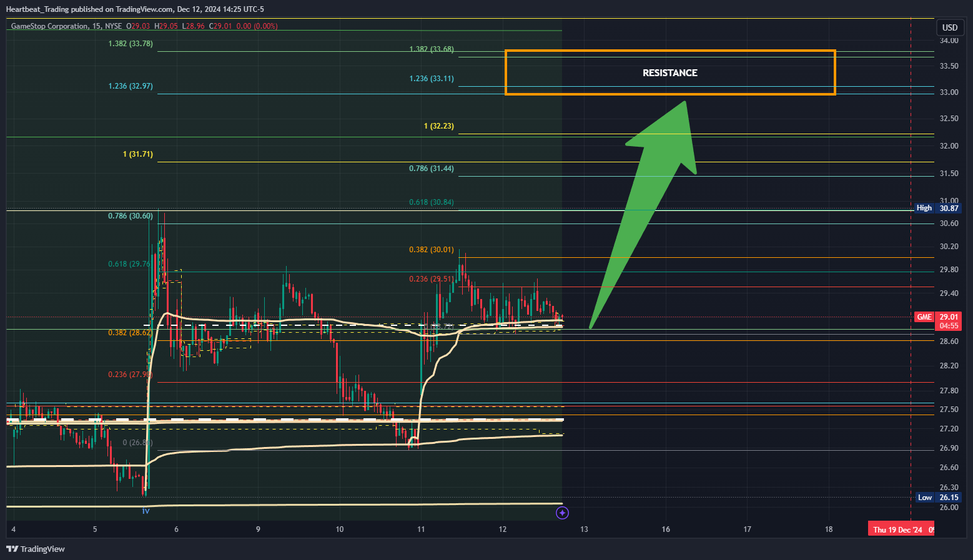973x560 pixels.
Task: Click the blue 'iv' wave label
Action: click(146, 511)
